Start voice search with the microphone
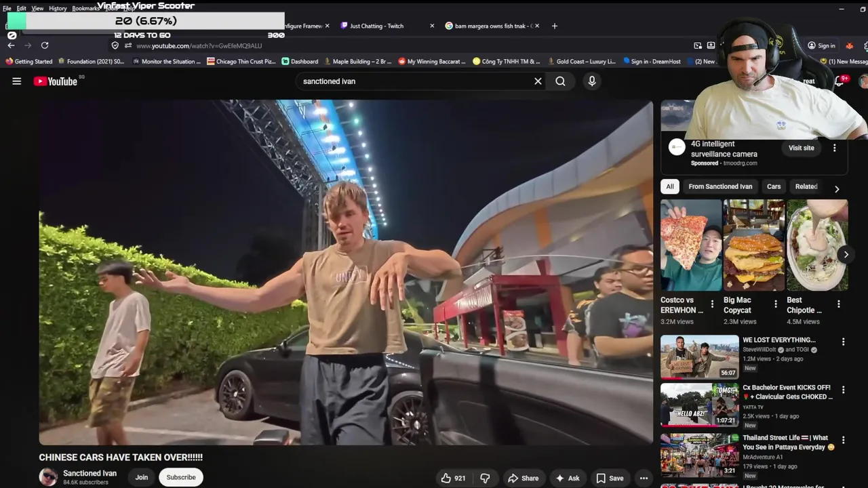Image resolution: width=868 pixels, height=488 pixels. coord(592,81)
